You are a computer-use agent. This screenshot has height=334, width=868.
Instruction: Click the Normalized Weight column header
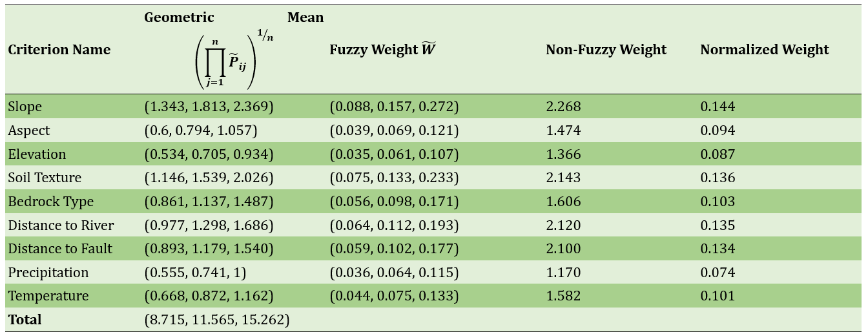click(x=764, y=50)
